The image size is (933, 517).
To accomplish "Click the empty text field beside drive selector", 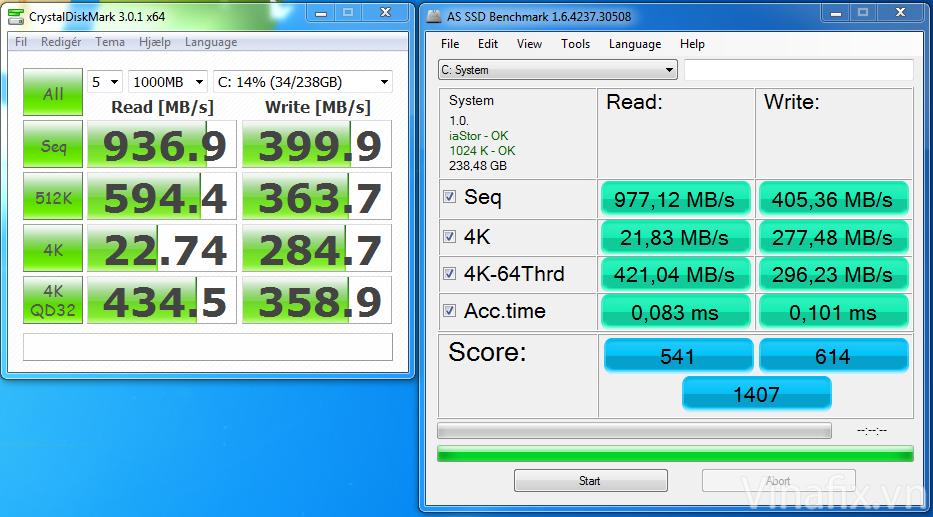I will pos(798,70).
